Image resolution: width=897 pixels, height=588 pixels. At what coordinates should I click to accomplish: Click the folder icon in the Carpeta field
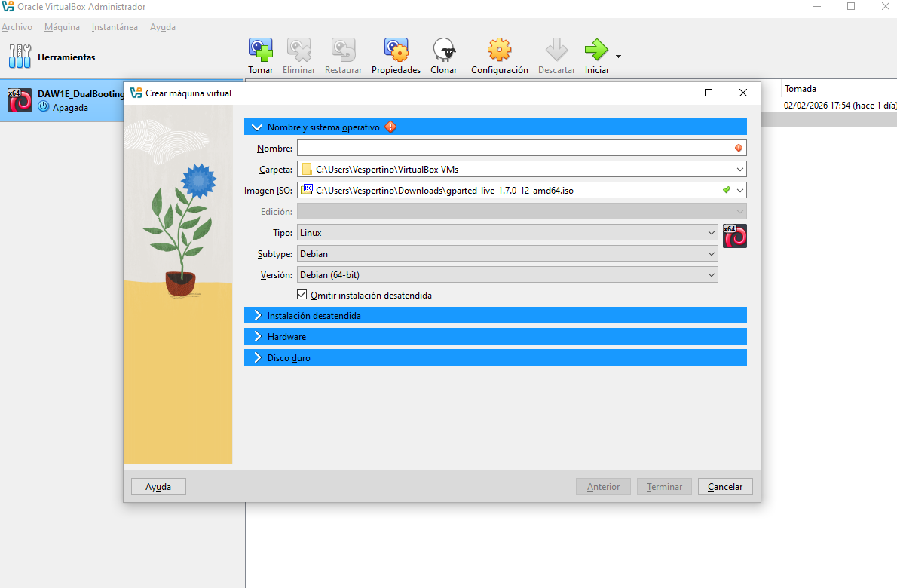pos(308,170)
